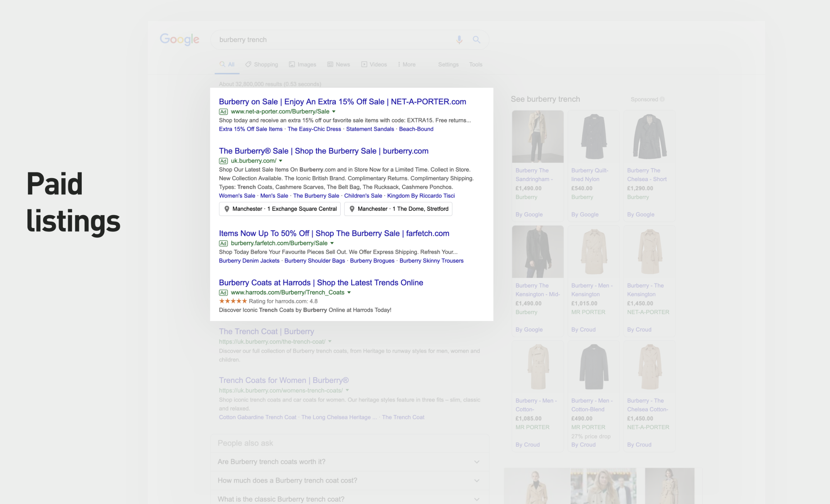The width and height of the screenshot is (830, 504).
Task: Click the magnifying glass search button
Action: pos(476,40)
